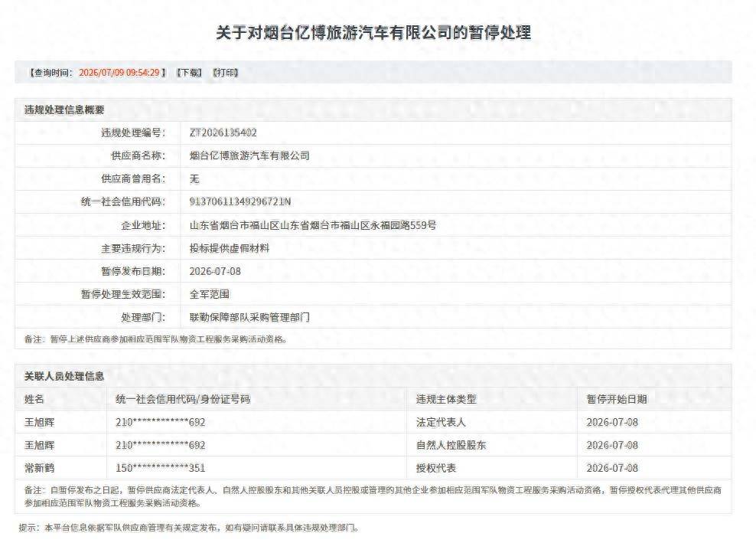Click the 处理部门 label
This screenshot has width=756, height=543.
(143, 317)
